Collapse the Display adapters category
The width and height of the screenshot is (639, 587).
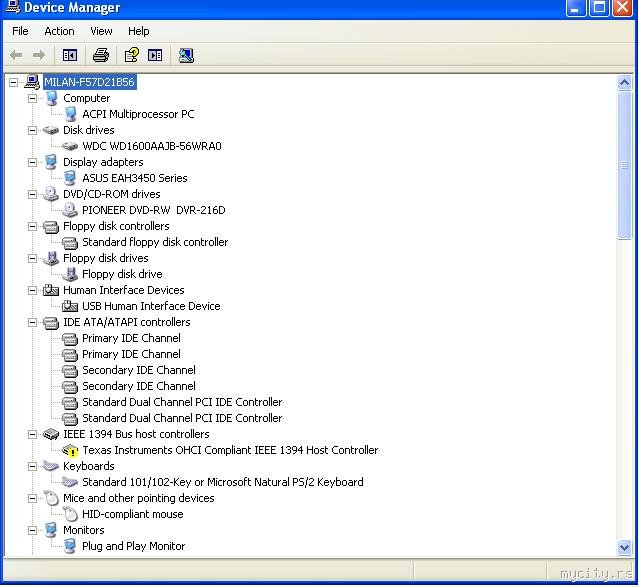point(33,162)
